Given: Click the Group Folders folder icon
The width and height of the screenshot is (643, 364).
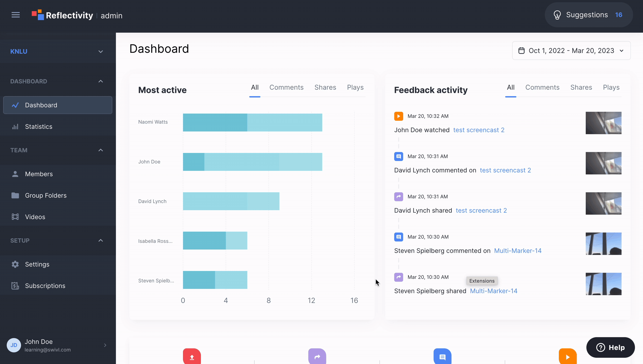Looking at the screenshot, I should coord(15,195).
